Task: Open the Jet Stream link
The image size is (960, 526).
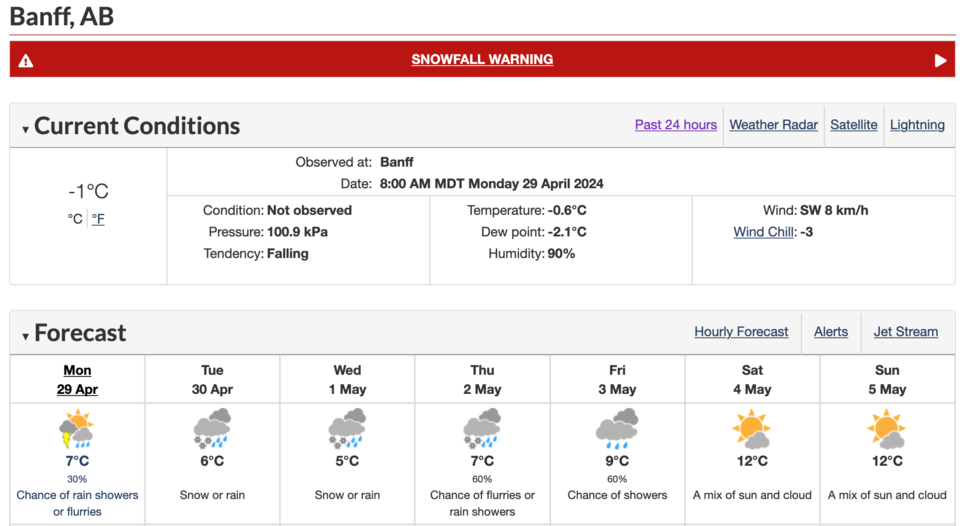Action: click(x=906, y=332)
